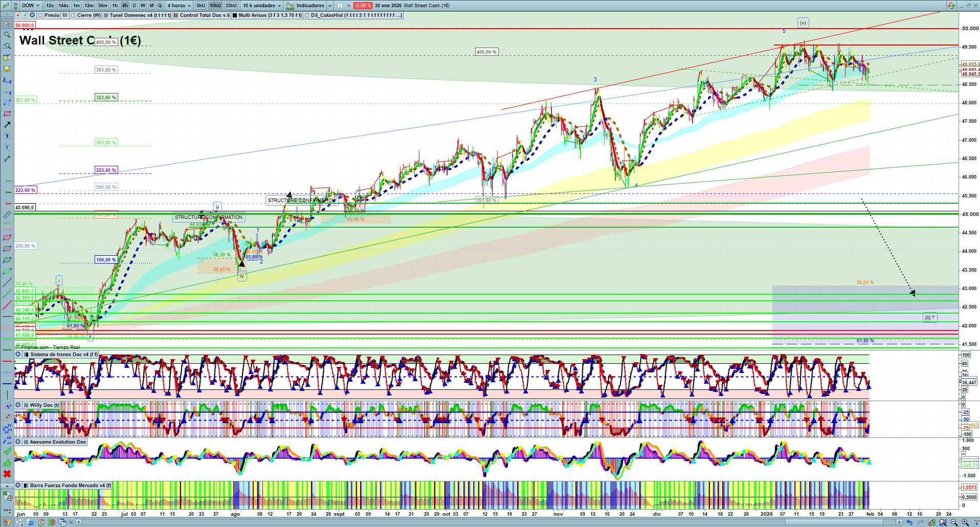Screen dimensions: 980x527
Task: Open the 10 k unidades dropdown
Action: click(x=261, y=6)
